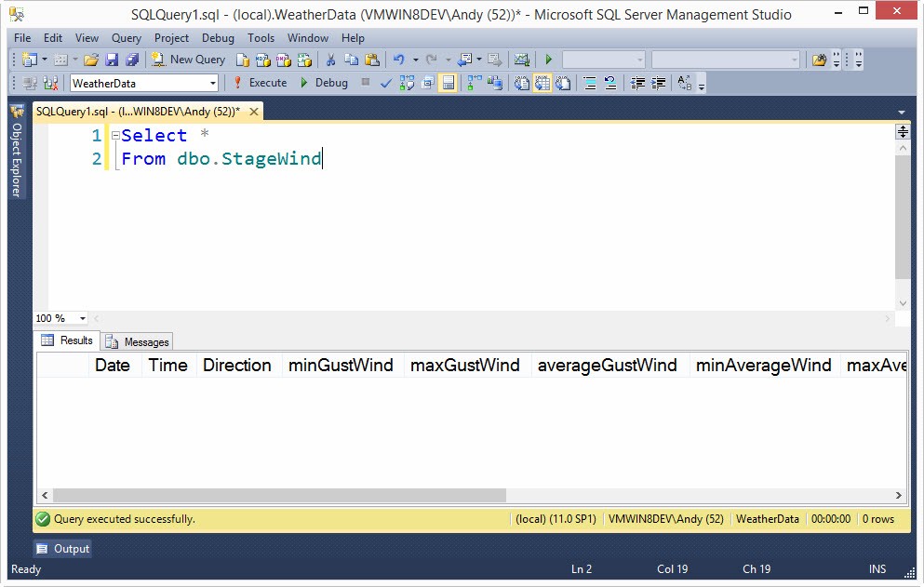Click Specify Values for Template Parameters icon
Image resolution: width=924 pixels, height=587 pixels.
coord(684,83)
